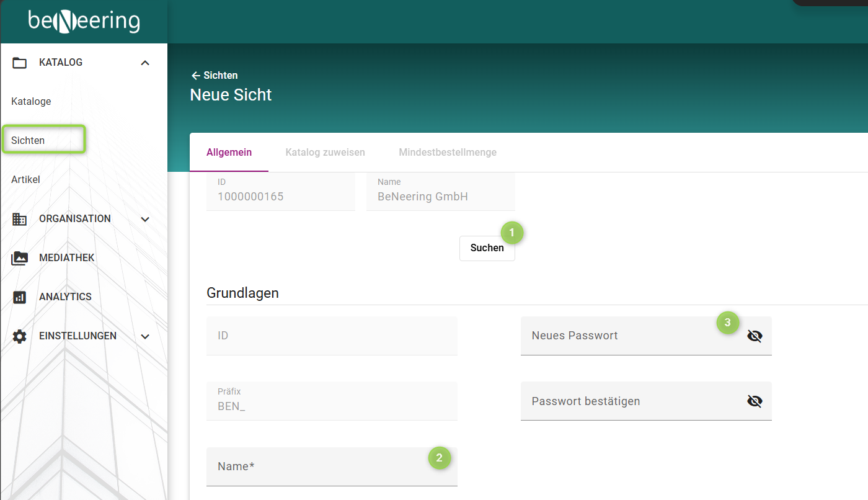868x500 pixels.
Task: Expand the Einstellungen section chevron
Action: click(x=145, y=336)
